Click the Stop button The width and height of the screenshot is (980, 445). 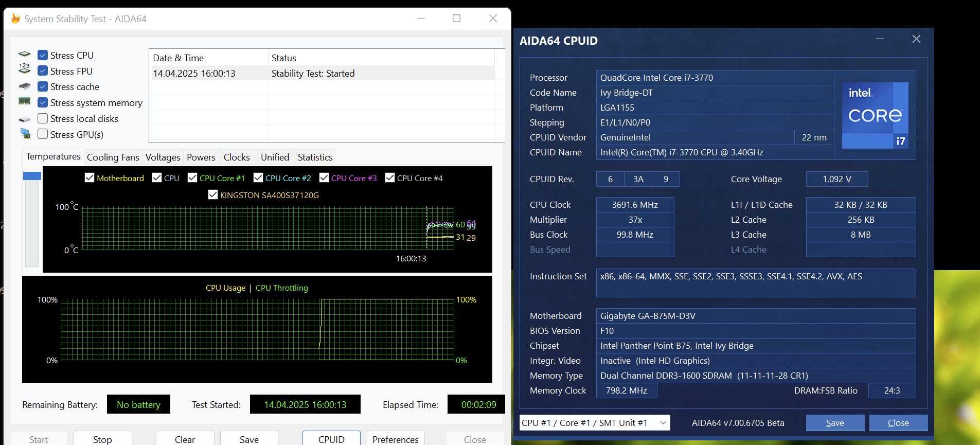coord(102,439)
